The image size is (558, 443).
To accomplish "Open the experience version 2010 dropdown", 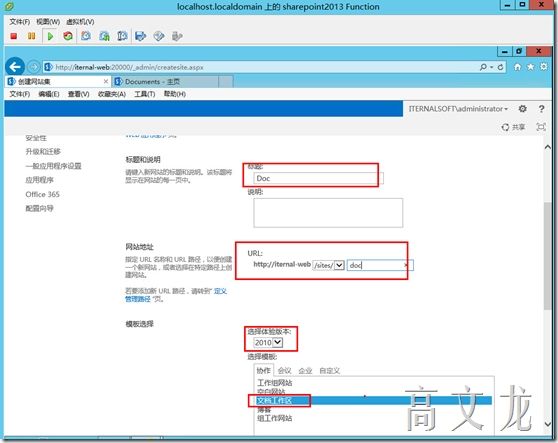I will pos(268,342).
